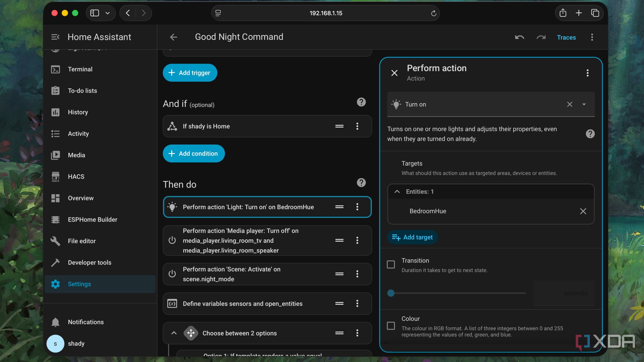The image size is (644, 362).
Task: Open the Perform action panel's three-dot menu
Action: point(587,73)
